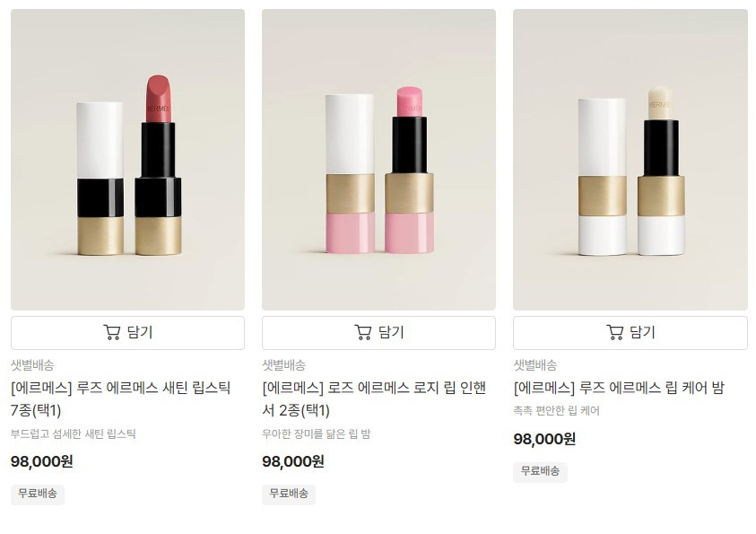Open the 루즈 에르메스 립 케어 밤 title
Viewport: 756px width, 534px height.
619,388
